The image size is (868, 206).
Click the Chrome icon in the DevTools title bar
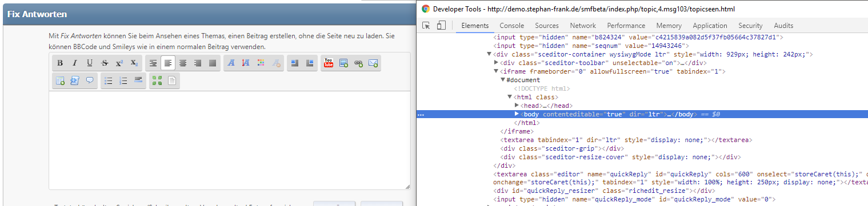click(425, 9)
